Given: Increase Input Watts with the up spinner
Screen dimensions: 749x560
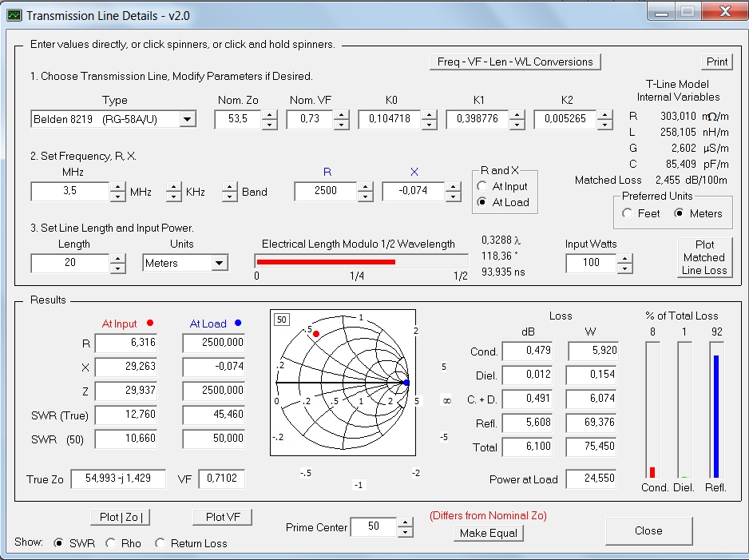Looking at the screenshot, I should click(x=624, y=259).
